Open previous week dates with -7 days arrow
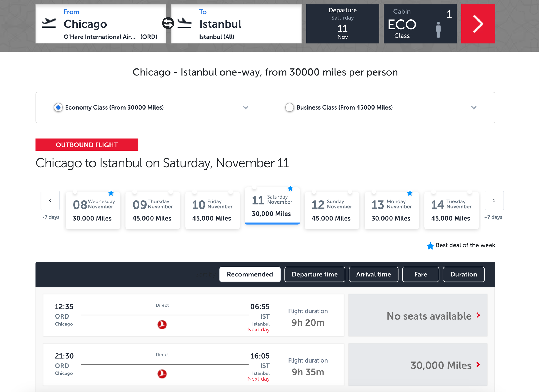The width and height of the screenshot is (539, 392). point(50,200)
